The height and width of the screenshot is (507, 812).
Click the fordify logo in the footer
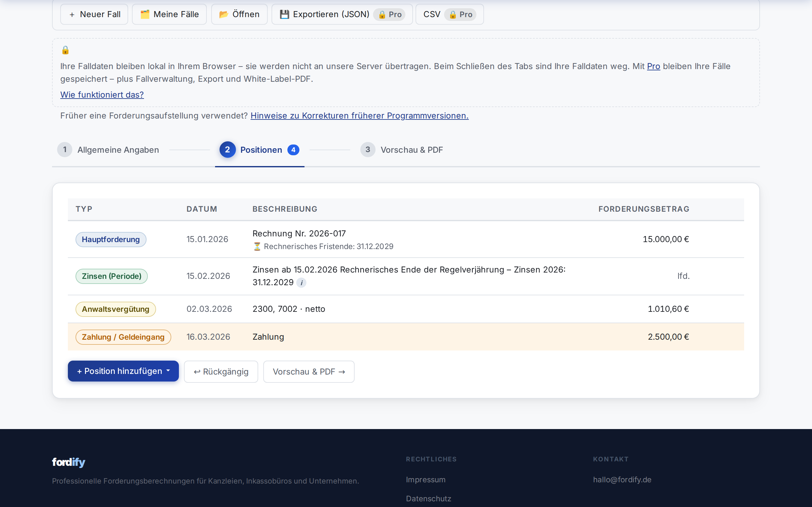[x=69, y=462]
